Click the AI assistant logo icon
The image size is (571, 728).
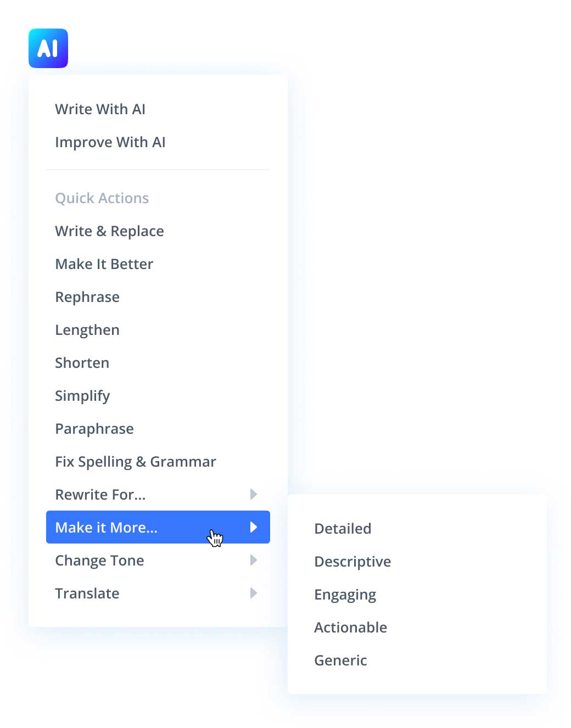(48, 48)
